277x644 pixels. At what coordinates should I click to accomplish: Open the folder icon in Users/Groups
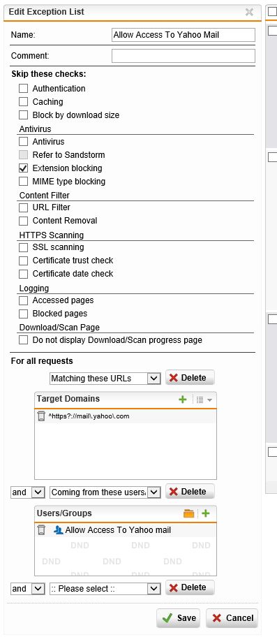click(x=188, y=513)
